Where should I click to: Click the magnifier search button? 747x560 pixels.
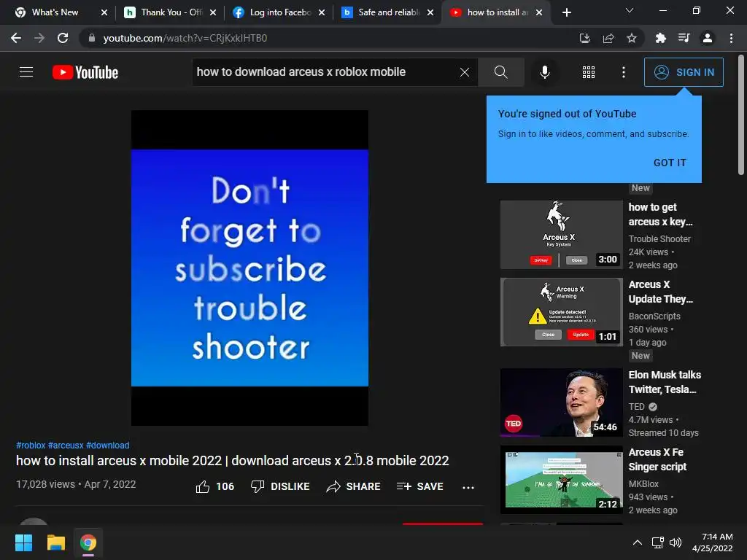[x=500, y=72]
